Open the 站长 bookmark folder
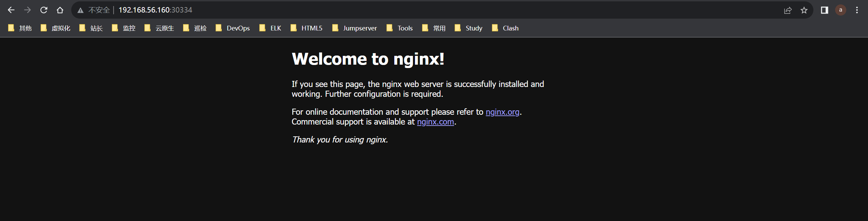This screenshot has width=868, height=221. tap(91, 28)
